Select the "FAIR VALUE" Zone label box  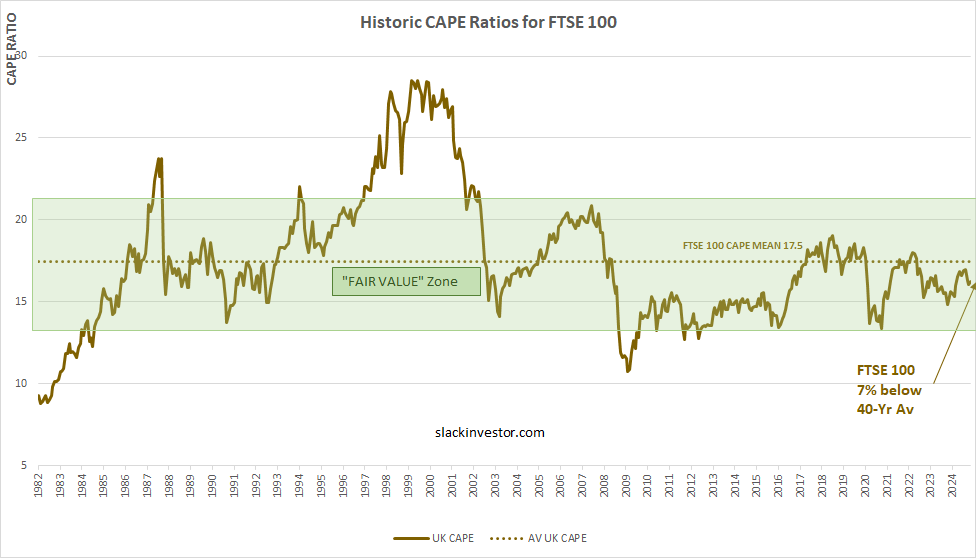[406, 281]
